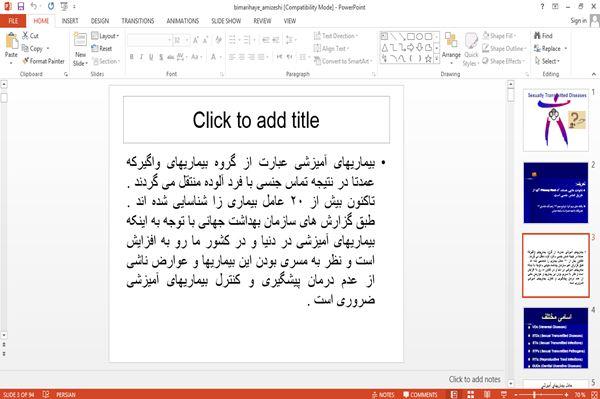Switch to the INSERT tab
The image size is (600, 399).
[x=70, y=21]
